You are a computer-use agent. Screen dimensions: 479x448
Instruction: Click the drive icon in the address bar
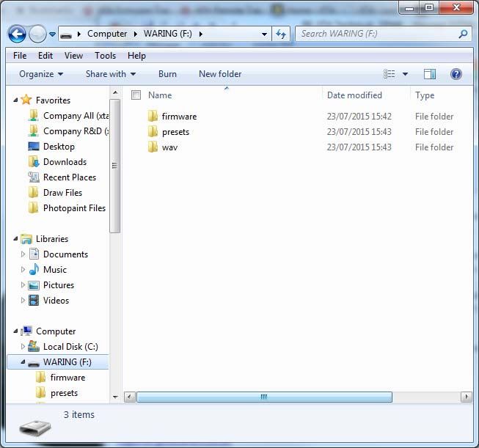pyautogui.click(x=66, y=34)
